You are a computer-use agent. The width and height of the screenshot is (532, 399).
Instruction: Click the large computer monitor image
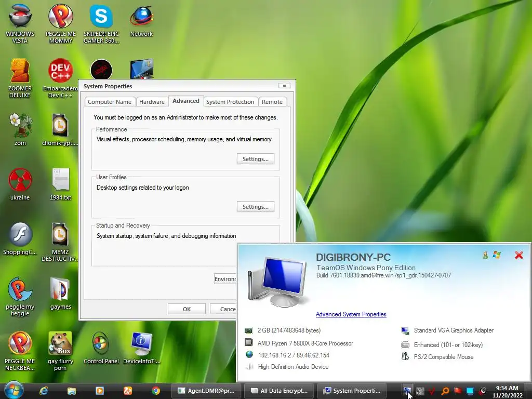[x=278, y=282]
